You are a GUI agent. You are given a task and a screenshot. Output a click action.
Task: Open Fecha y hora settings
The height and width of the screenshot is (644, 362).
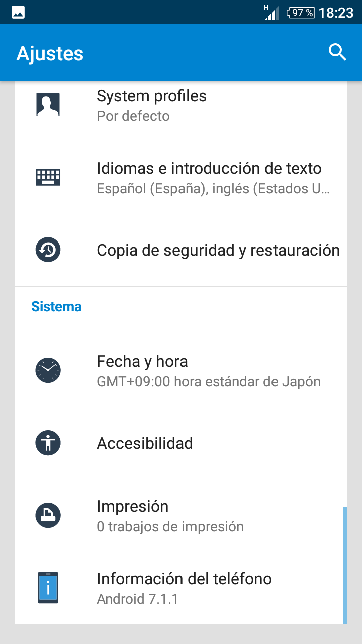coord(181,370)
